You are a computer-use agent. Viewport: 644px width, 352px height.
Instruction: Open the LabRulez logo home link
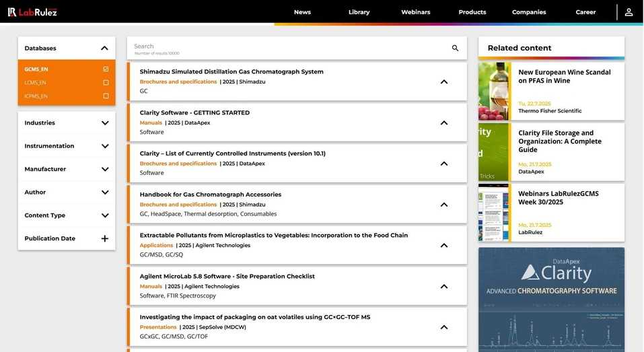[x=32, y=12]
